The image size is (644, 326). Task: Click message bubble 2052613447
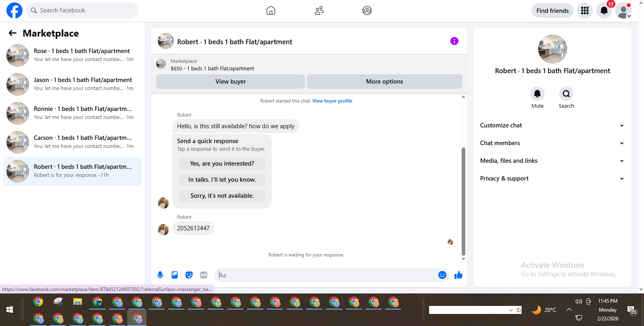[193, 228]
